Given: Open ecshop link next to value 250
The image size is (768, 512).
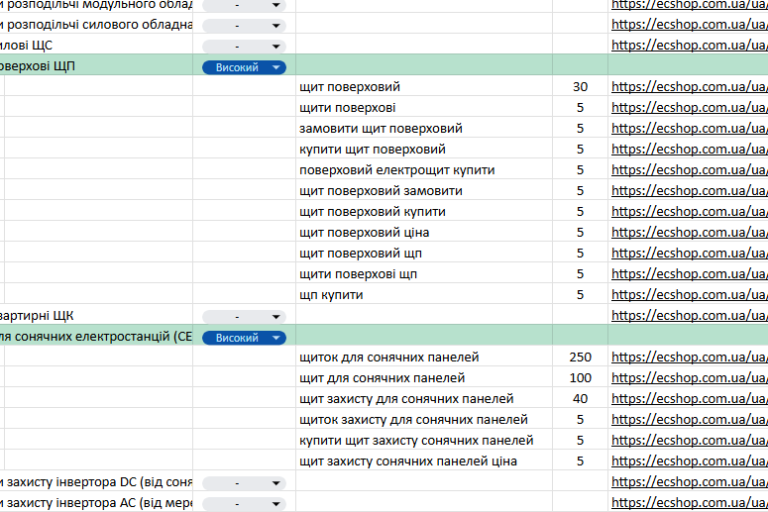Looking at the screenshot, I should [x=689, y=357].
